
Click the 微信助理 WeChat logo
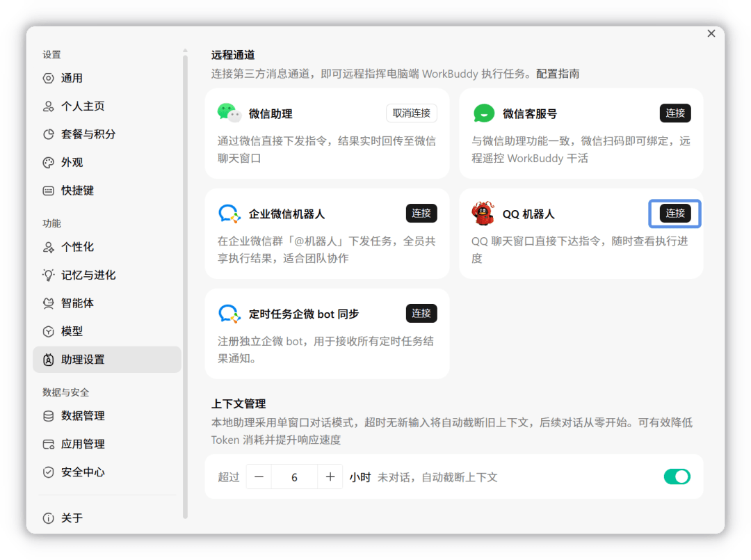[x=229, y=113]
